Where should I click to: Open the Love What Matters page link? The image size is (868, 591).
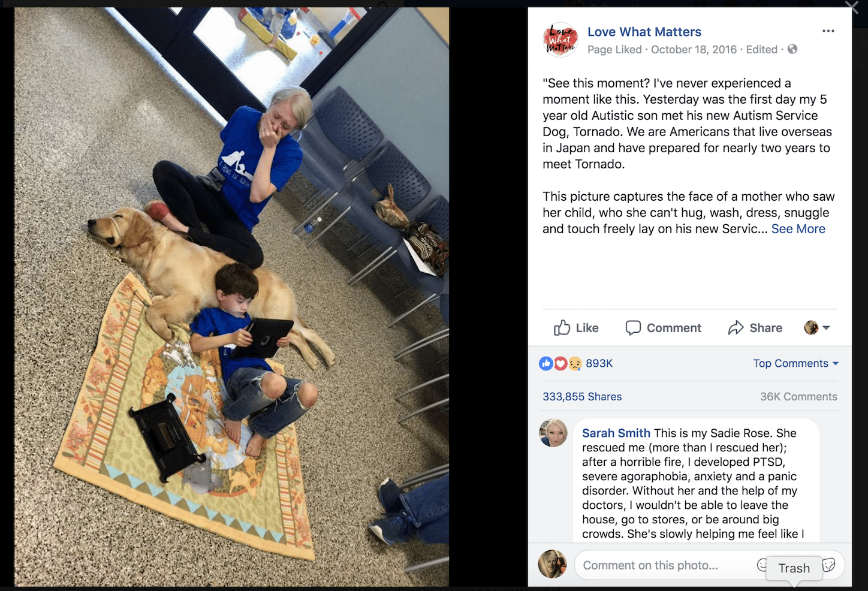pos(644,32)
